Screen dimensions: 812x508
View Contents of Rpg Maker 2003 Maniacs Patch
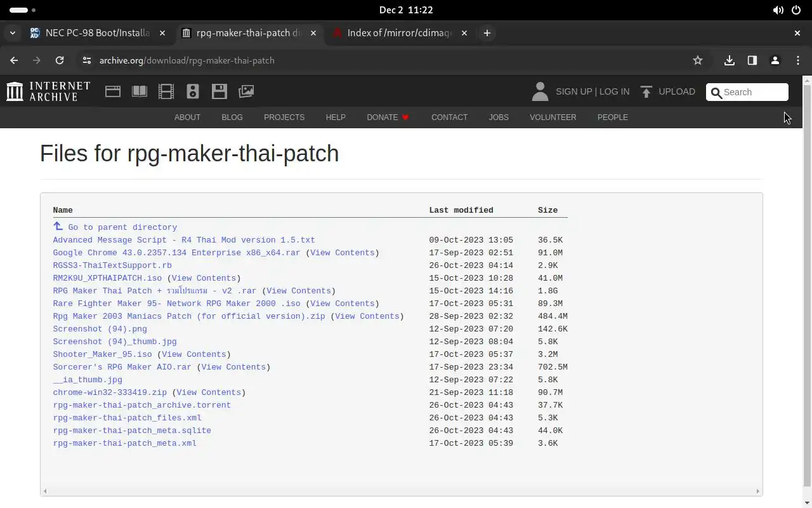[367, 316]
